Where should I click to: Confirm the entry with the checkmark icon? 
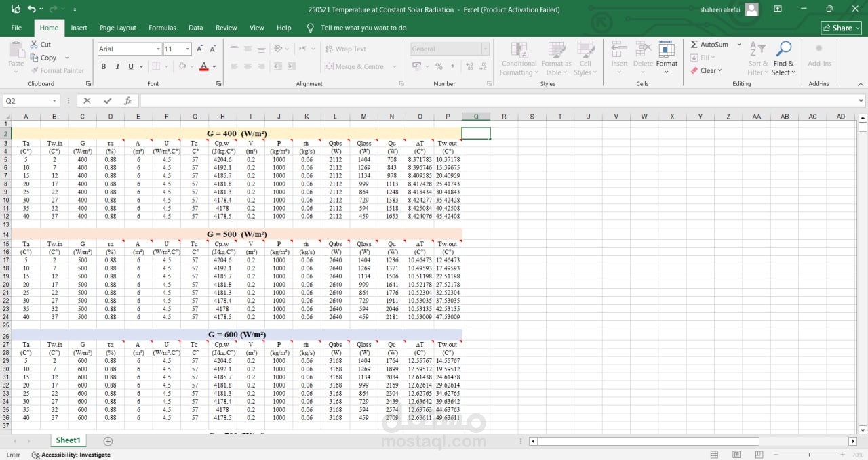(x=107, y=100)
